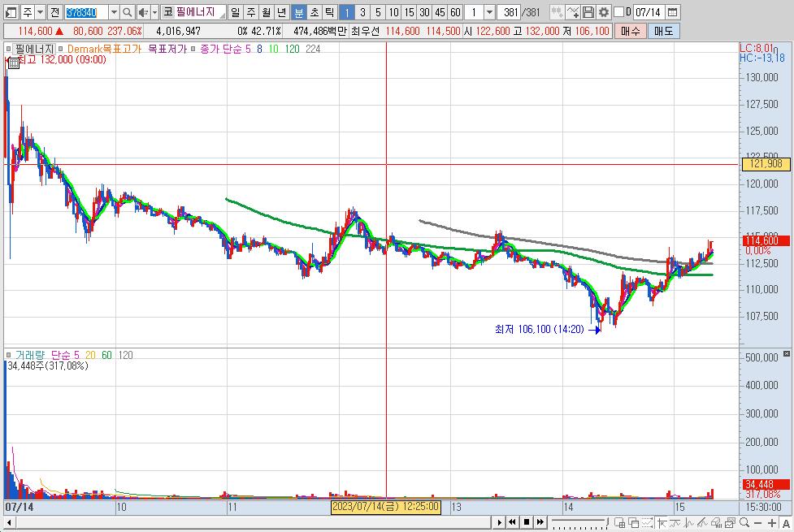Toggle the 종가 단순 moving average marker
The height and width of the screenshot is (532, 794).
[x=193, y=49]
